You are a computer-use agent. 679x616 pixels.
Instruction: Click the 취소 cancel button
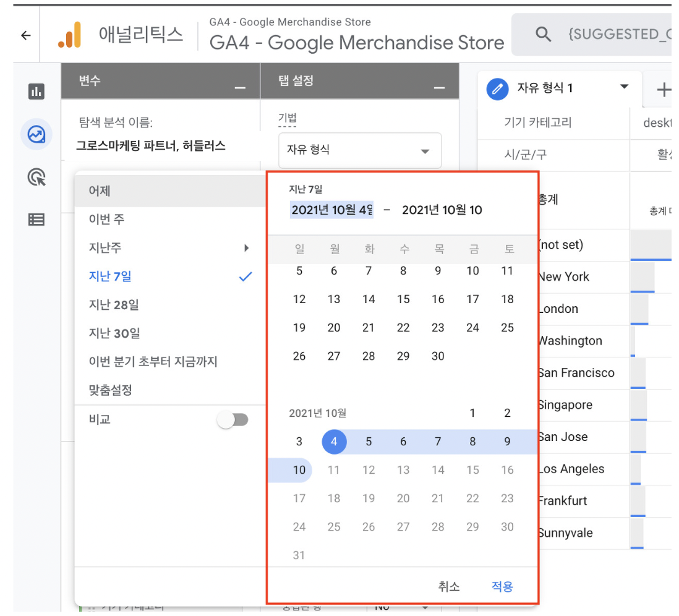coord(448,586)
